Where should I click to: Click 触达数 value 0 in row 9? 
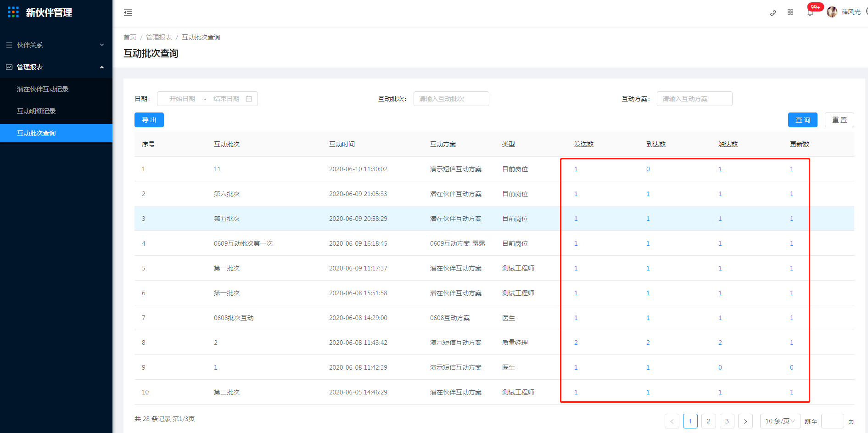720,367
